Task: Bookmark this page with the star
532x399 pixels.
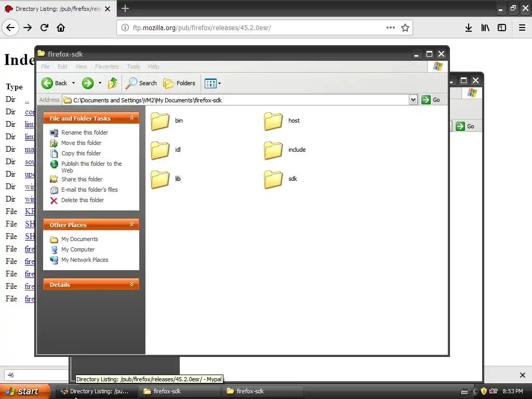Action: pyautogui.click(x=405, y=28)
